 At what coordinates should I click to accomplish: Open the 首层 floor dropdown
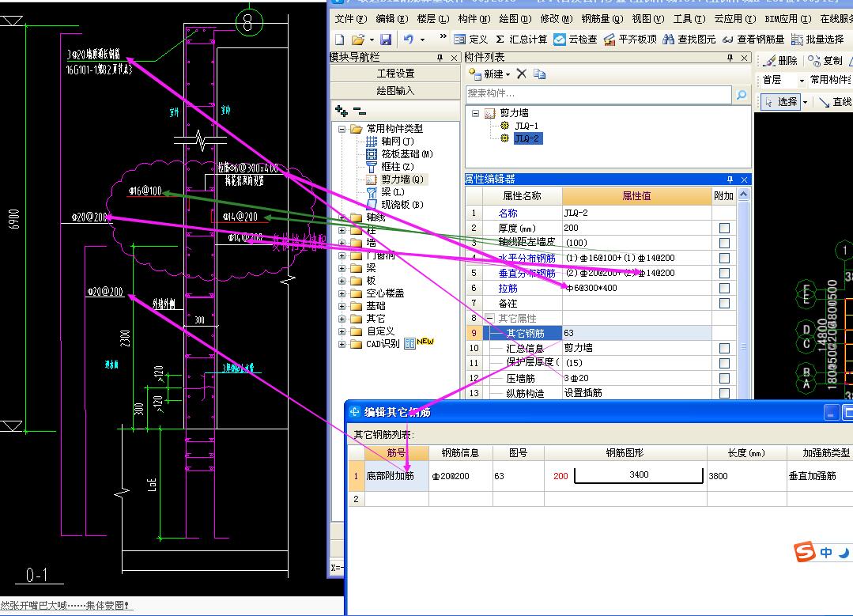802,81
